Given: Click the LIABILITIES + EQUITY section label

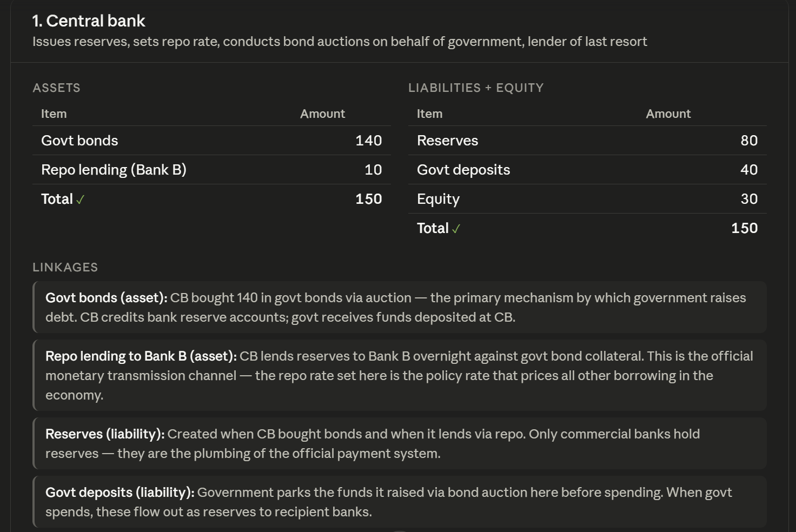Looking at the screenshot, I should pyautogui.click(x=476, y=88).
